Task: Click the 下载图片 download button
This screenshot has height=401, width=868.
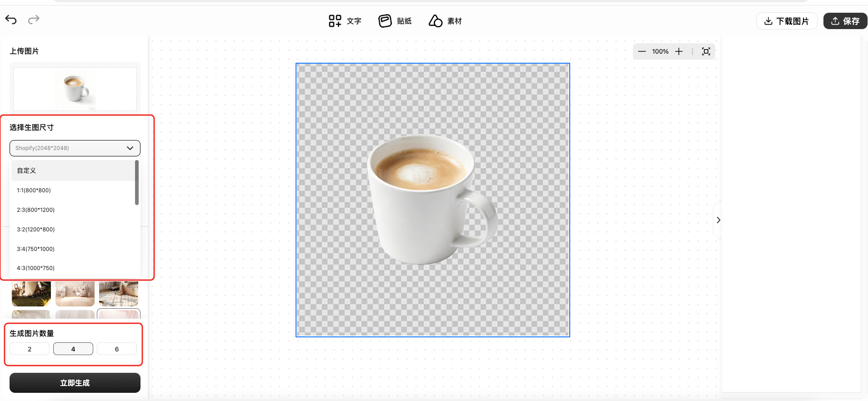Action: point(786,21)
